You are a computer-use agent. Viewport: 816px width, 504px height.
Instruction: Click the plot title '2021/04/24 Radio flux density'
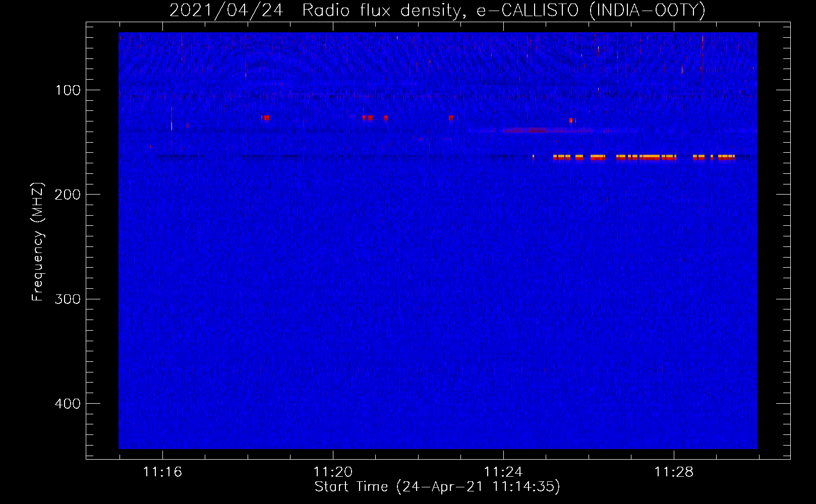pyautogui.click(x=437, y=10)
